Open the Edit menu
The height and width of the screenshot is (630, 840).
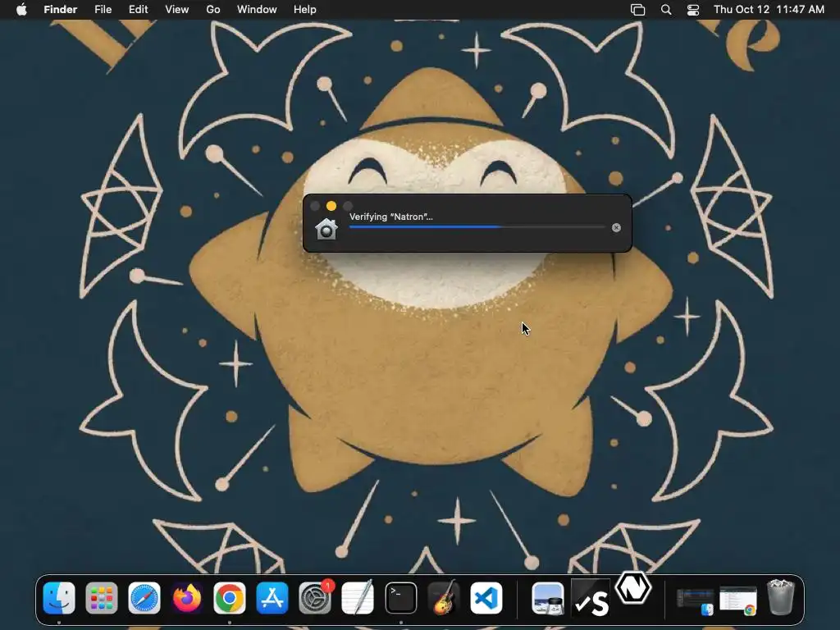[x=138, y=10]
